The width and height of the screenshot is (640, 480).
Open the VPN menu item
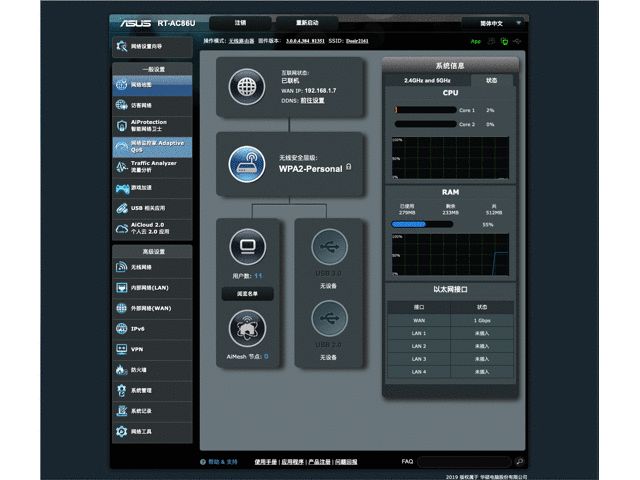click(152, 349)
